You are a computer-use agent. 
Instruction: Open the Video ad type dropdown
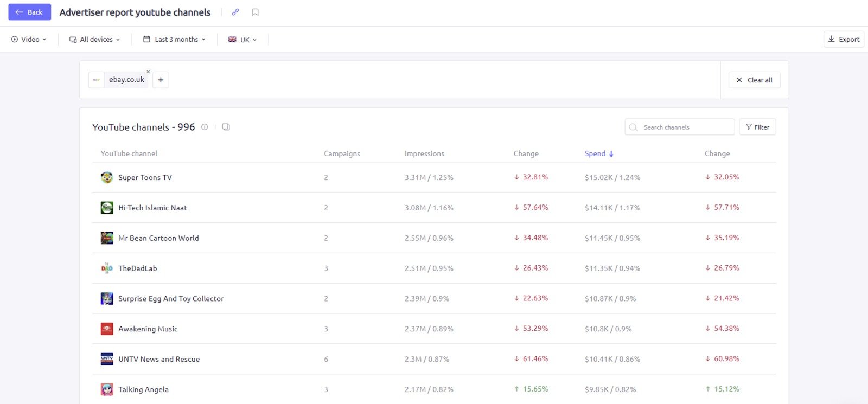tap(29, 39)
